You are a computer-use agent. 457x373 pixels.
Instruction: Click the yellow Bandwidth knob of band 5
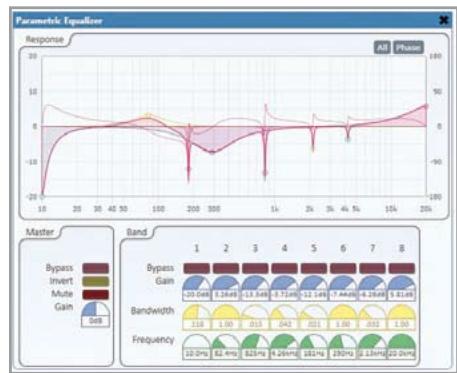(x=314, y=311)
